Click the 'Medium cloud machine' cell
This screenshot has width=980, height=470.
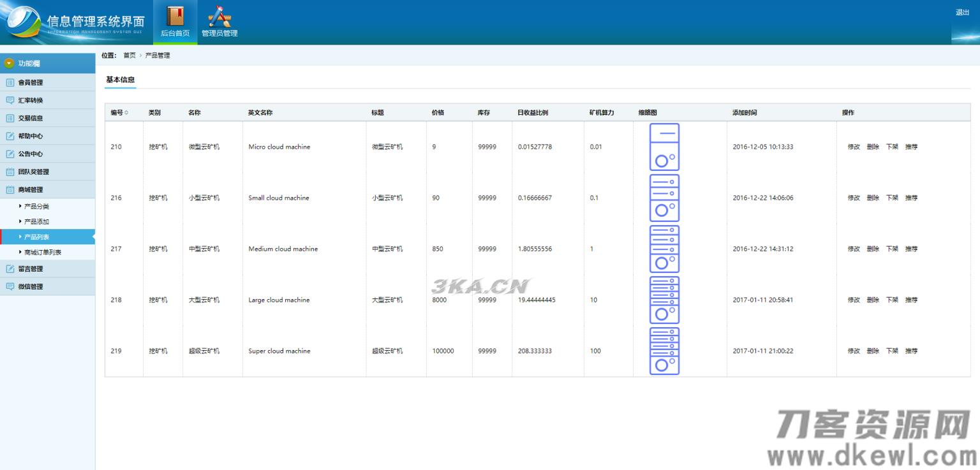tap(283, 249)
